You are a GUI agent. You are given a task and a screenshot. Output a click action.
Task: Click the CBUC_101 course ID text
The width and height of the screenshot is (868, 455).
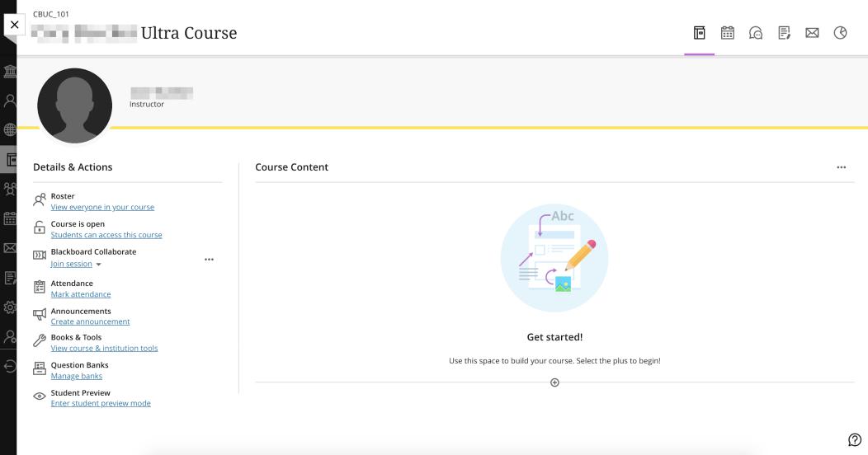point(51,14)
